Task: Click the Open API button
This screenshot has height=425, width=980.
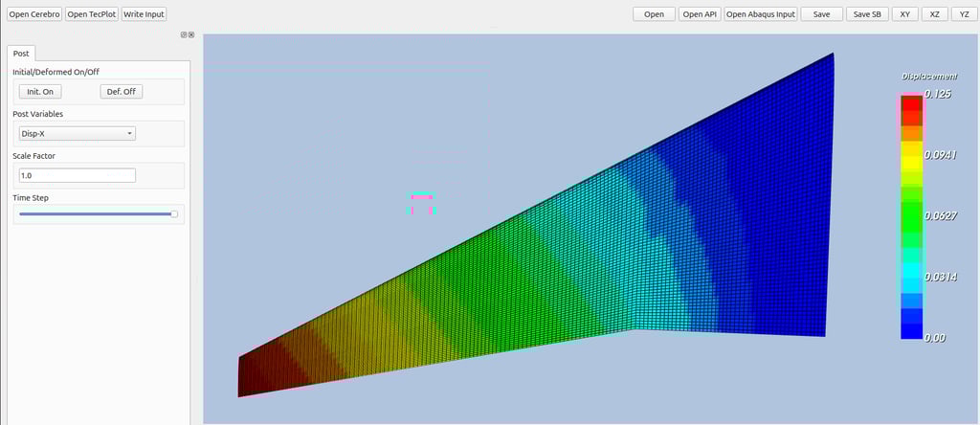Action: tap(700, 14)
